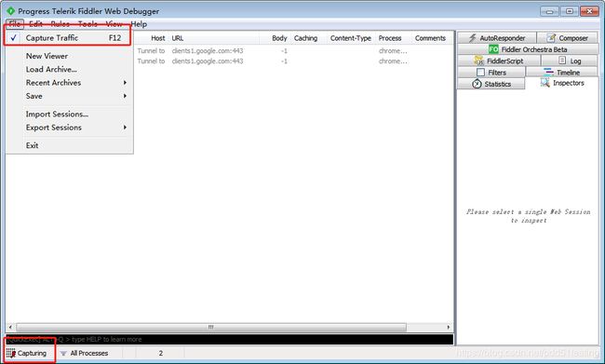
Task: Switch to Log tab
Action: click(x=570, y=61)
